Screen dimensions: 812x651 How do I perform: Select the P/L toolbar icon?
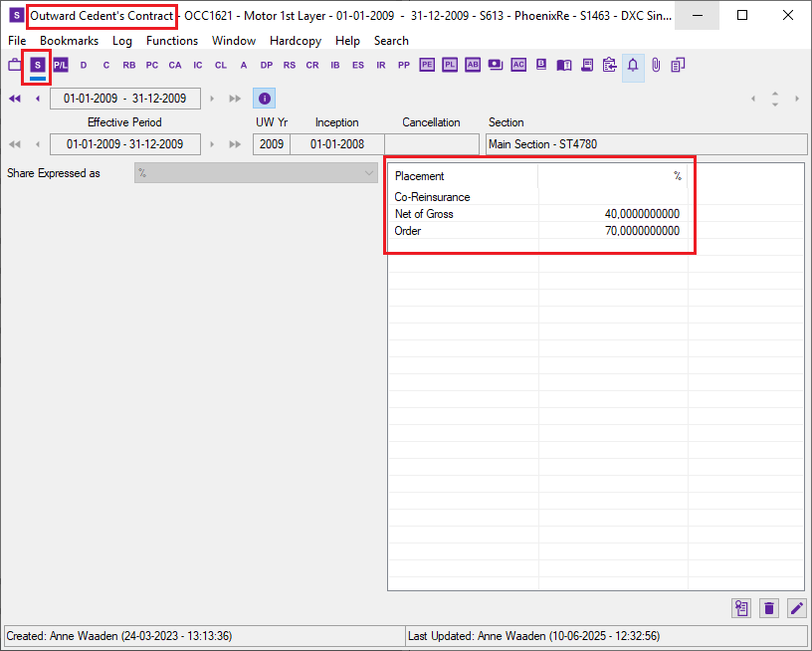click(x=61, y=66)
